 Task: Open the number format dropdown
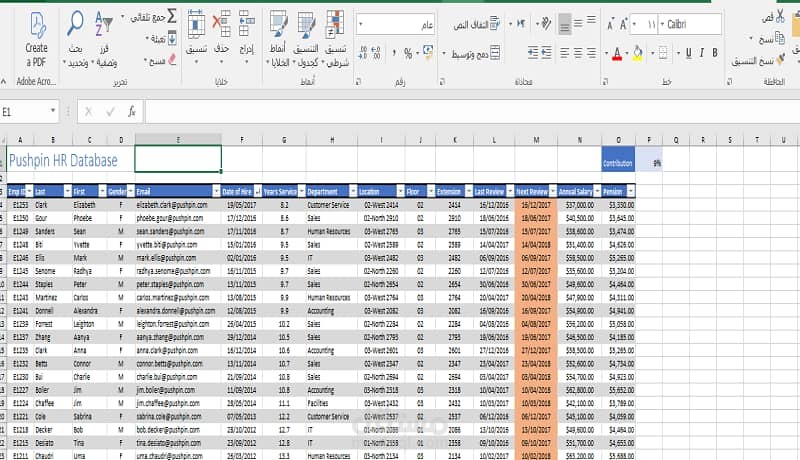click(x=361, y=24)
